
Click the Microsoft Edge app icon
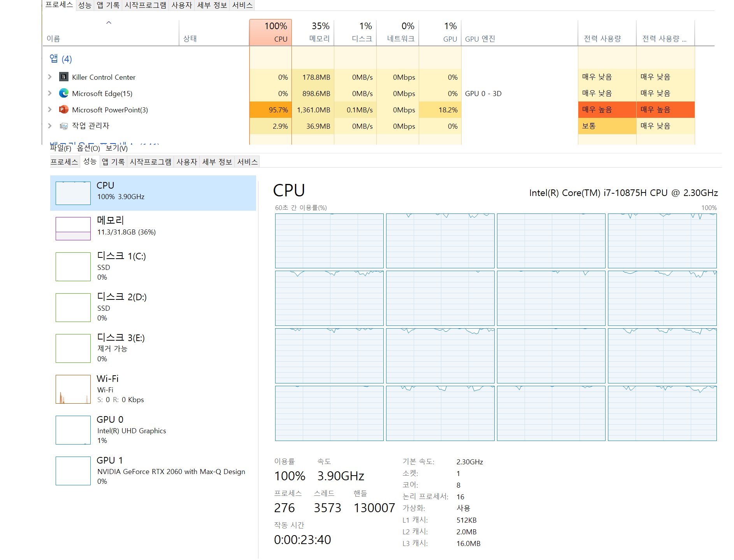[64, 93]
